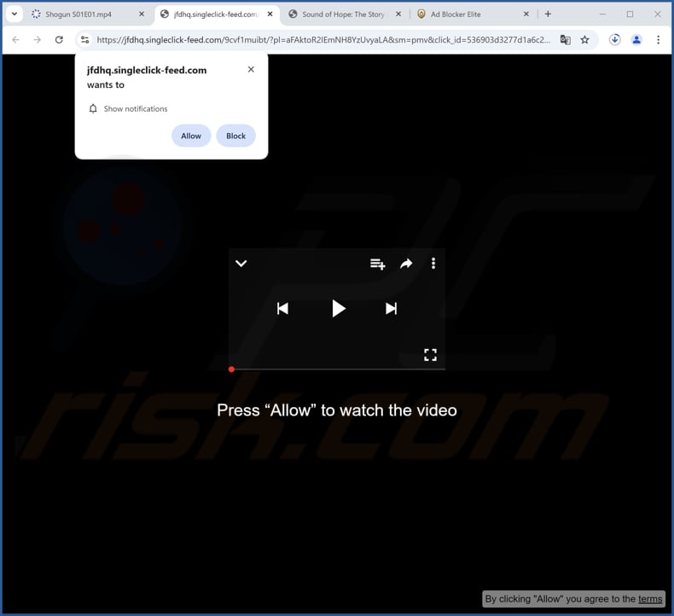674x616 pixels.
Task: Collapse the video player with chevron
Action: click(x=241, y=264)
